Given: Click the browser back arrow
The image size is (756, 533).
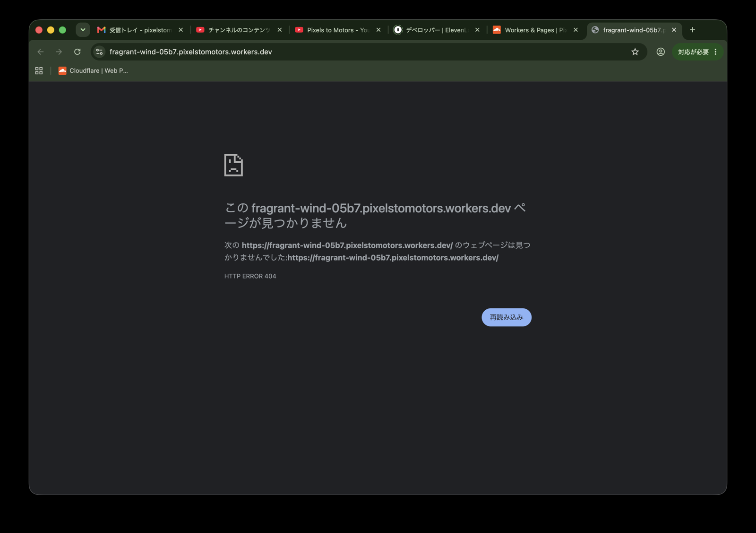Looking at the screenshot, I should [x=41, y=52].
